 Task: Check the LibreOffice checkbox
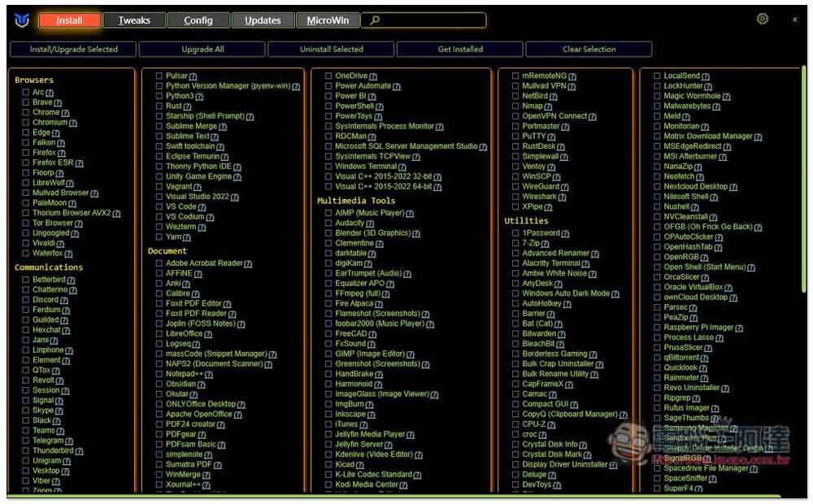pyautogui.click(x=159, y=333)
